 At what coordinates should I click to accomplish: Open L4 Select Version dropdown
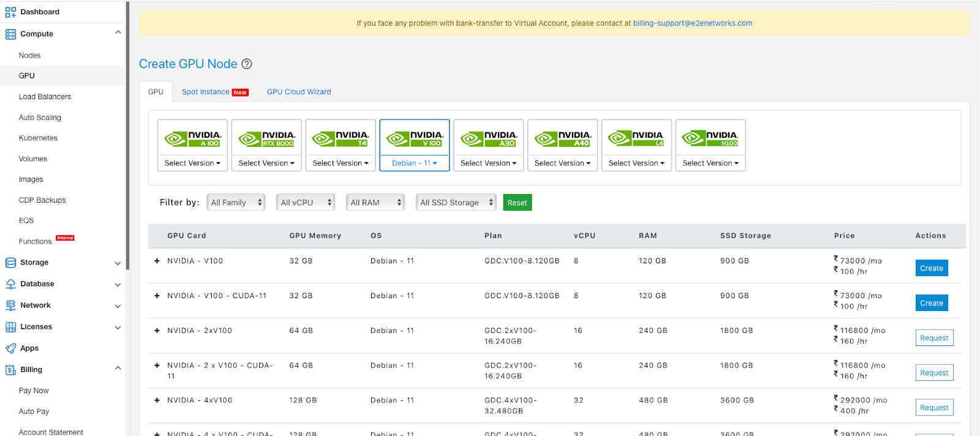pos(636,163)
